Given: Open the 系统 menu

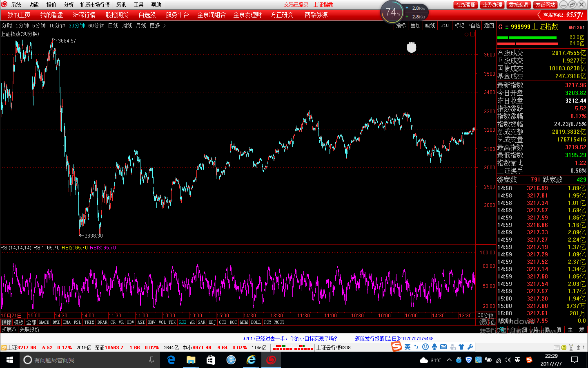Looking at the screenshot, I should click(x=16, y=4).
